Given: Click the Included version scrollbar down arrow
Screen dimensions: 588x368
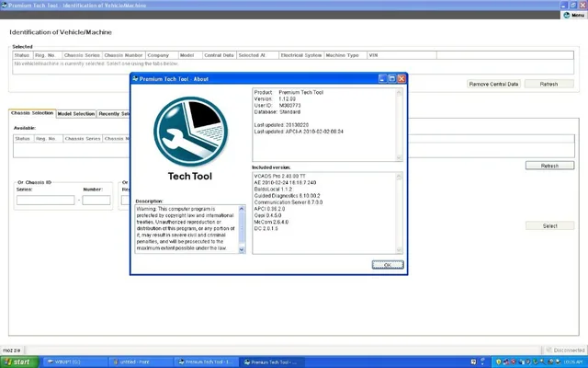Looking at the screenshot, I should pos(399,250).
